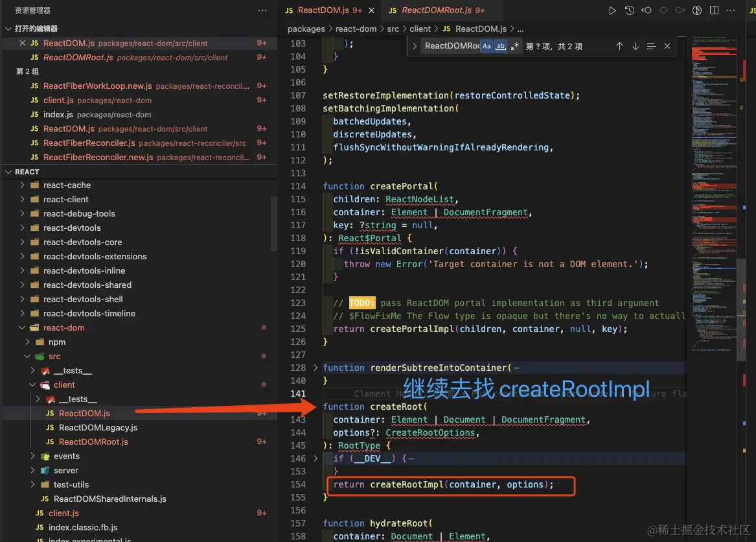Open ReactDOMRoot.js in client folder tree

coord(139,442)
